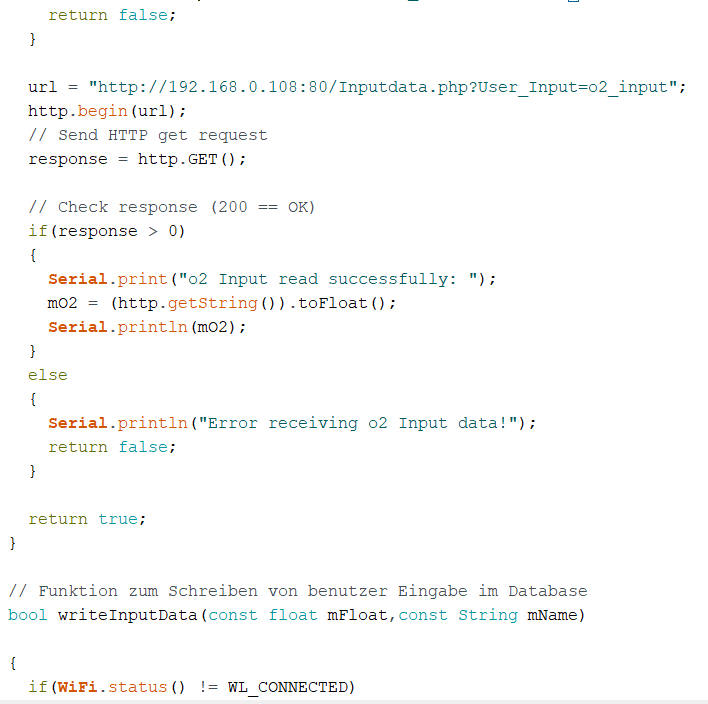Screen dimensions: 708x704
Task: Click the if(response > 0) condition
Action: [107, 231]
